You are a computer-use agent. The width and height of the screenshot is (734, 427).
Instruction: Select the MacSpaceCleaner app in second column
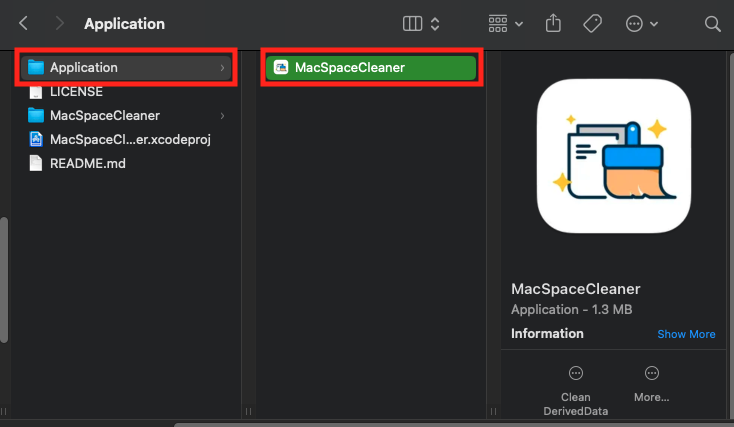click(371, 67)
